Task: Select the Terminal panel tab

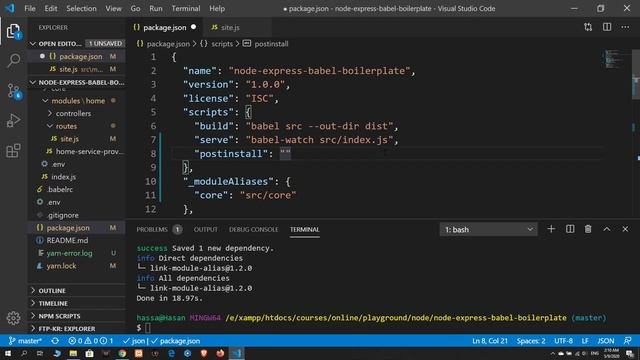Action: (x=304, y=229)
